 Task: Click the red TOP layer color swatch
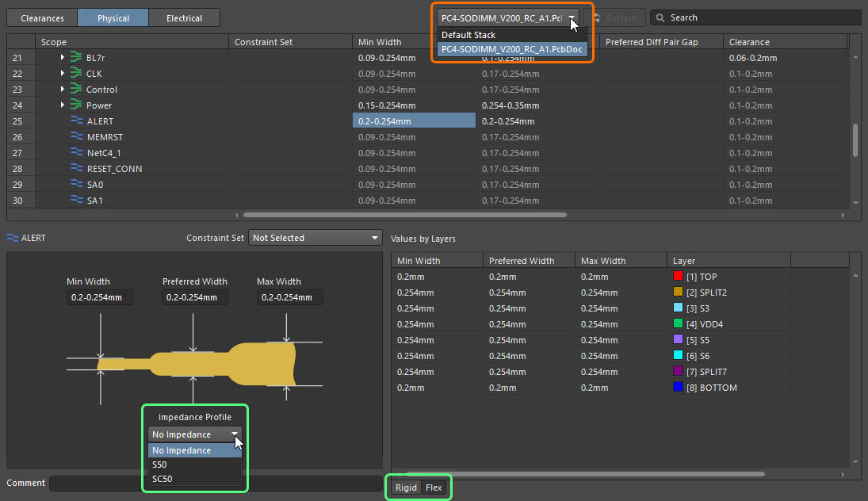(678, 277)
